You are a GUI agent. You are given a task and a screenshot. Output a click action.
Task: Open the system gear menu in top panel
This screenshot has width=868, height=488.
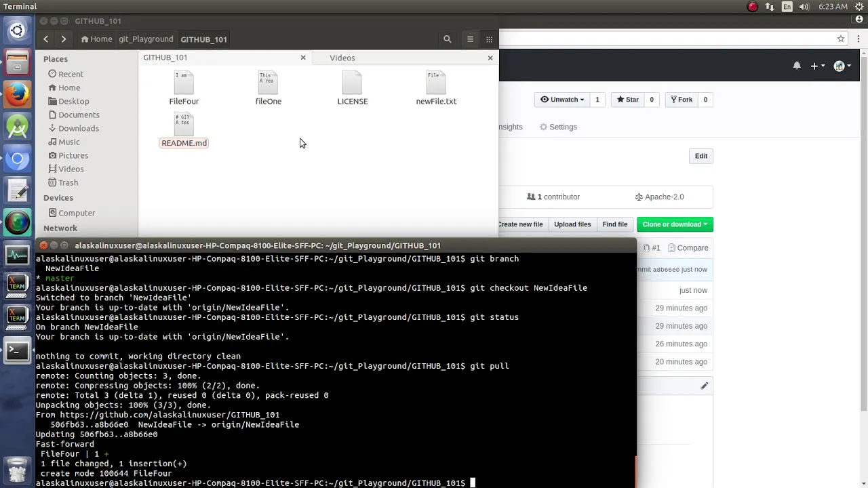click(x=859, y=7)
